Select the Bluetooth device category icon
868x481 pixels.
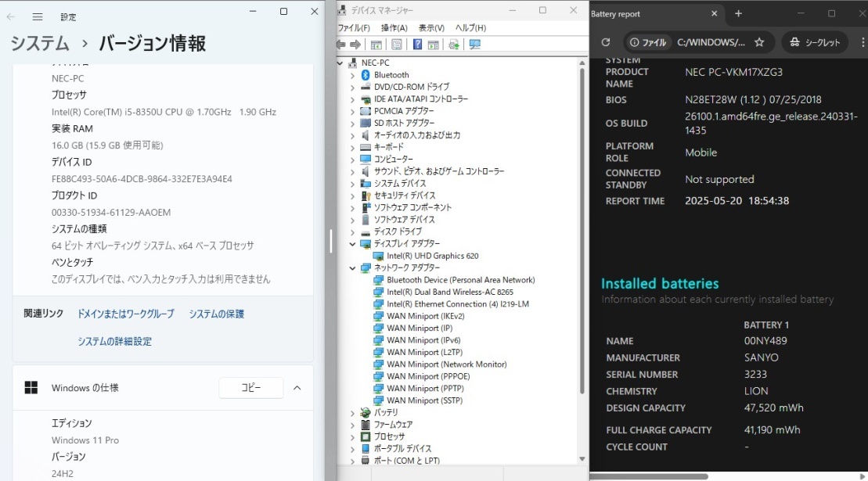click(366, 74)
